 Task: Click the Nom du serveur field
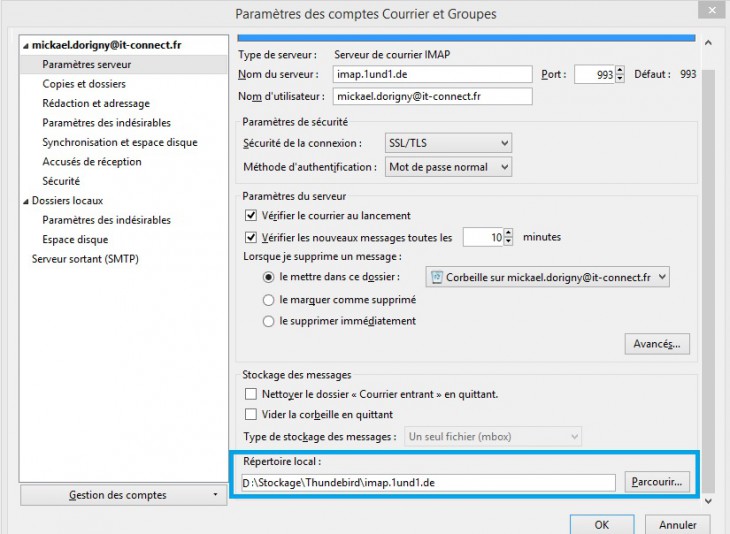click(433, 74)
